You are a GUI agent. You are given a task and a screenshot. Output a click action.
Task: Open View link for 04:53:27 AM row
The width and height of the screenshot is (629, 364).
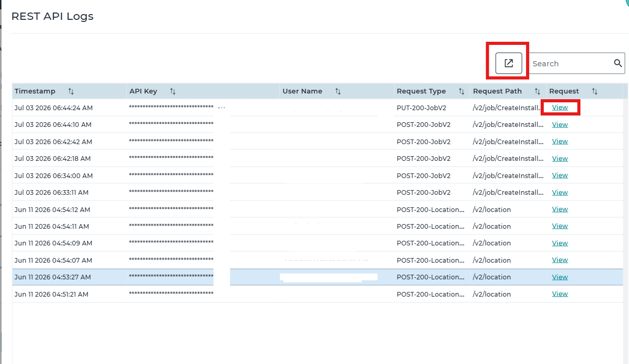tap(560, 277)
